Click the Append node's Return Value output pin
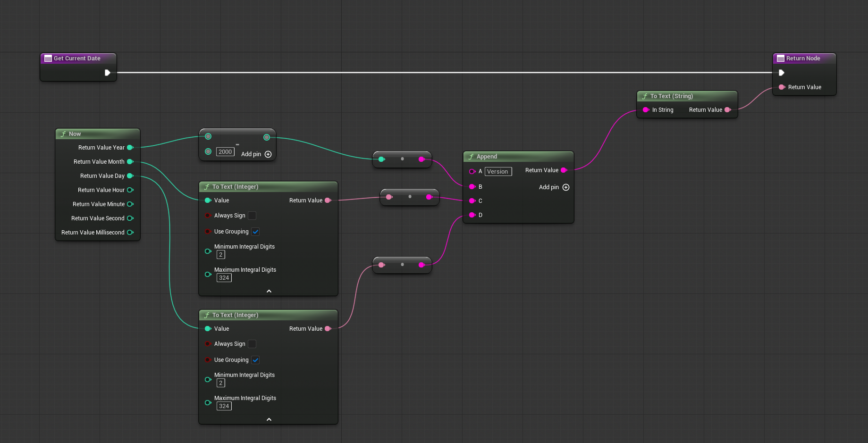 click(x=564, y=170)
